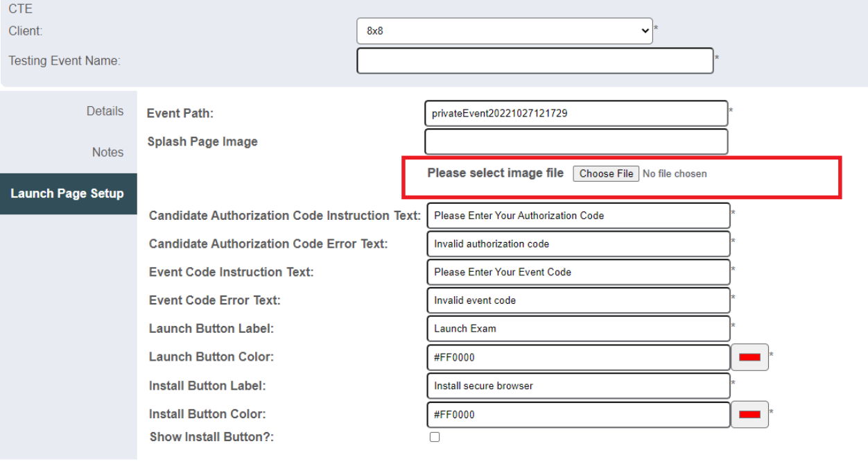Click the Splash Page Image text field
This screenshot has height=473, width=868.
[575, 141]
